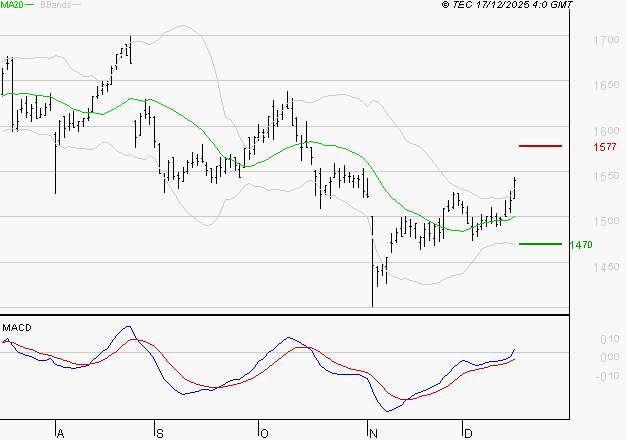Click the TEC copyright timestamp text
This screenshot has width=627, height=440.
507,5
